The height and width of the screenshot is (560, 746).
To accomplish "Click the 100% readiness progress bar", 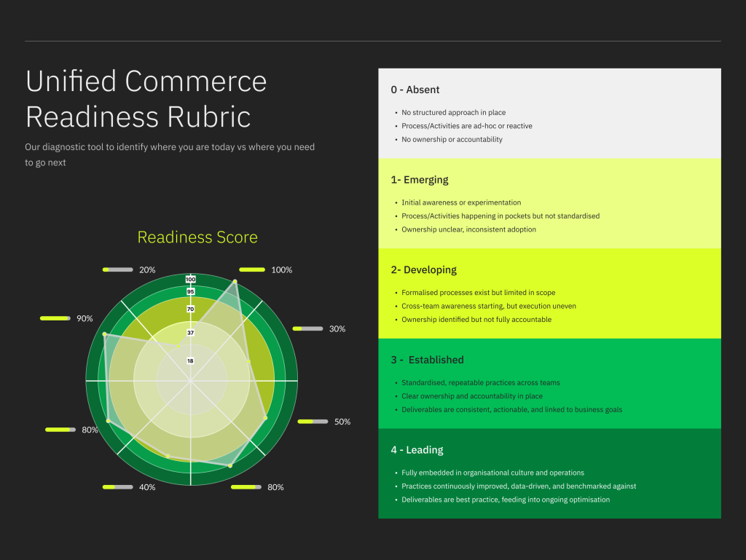I will coord(252,269).
